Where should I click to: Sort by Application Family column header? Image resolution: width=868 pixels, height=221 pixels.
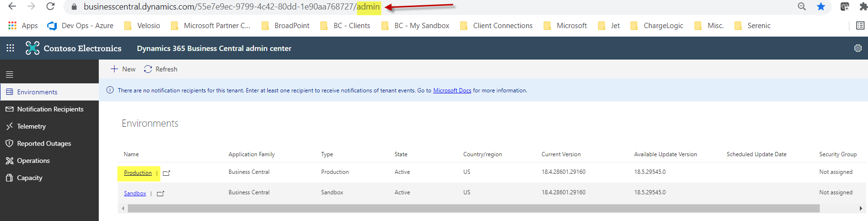point(251,154)
